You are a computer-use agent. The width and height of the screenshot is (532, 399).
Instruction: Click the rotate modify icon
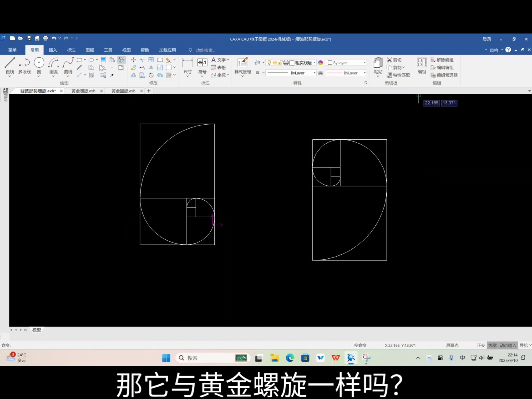151,75
